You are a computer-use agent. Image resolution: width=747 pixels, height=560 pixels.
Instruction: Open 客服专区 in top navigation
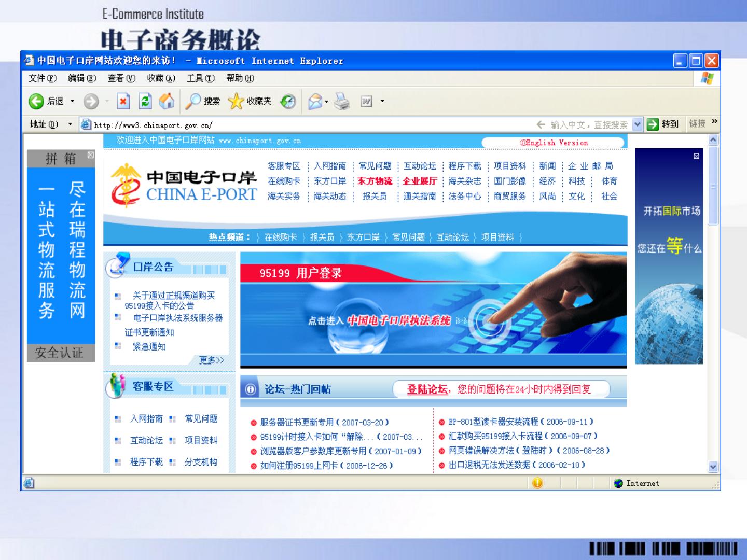284,166
